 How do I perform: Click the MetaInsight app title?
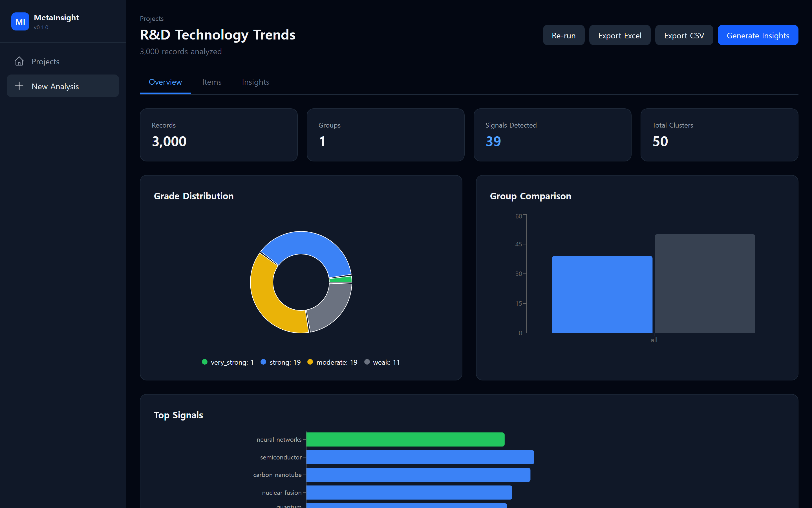coord(56,17)
